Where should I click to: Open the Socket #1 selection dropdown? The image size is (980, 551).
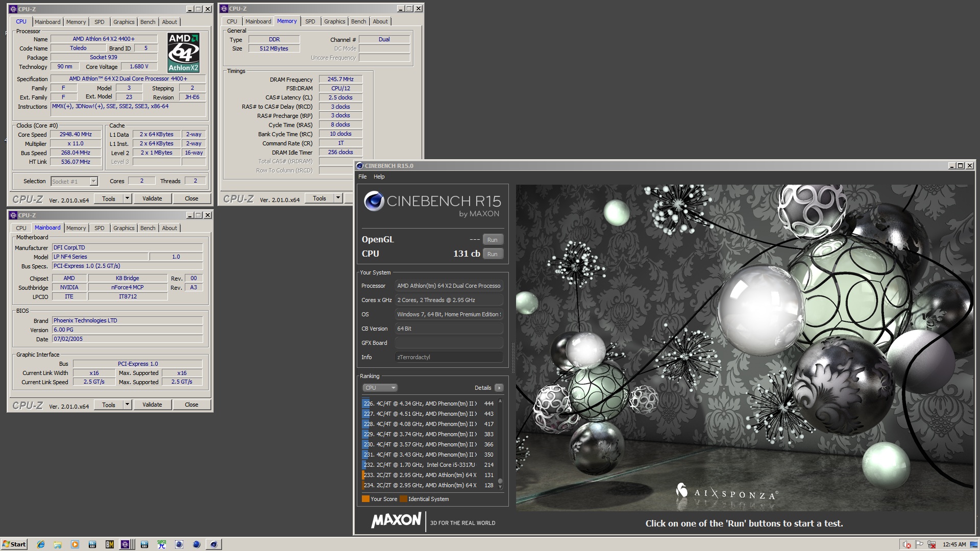(74, 181)
